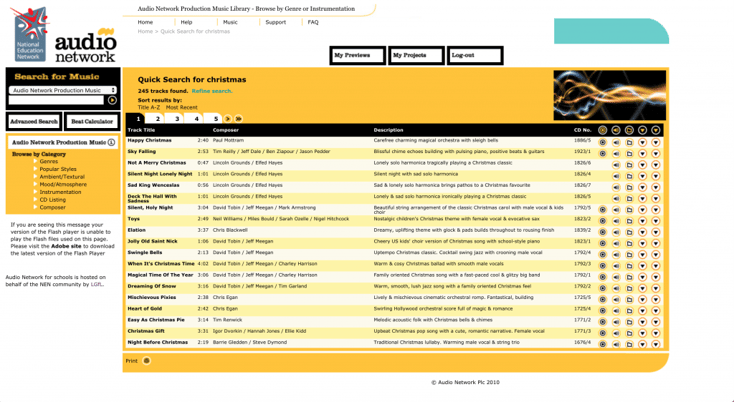
Task: Click the rightmost down-arrow in the header row
Action: click(x=655, y=130)
